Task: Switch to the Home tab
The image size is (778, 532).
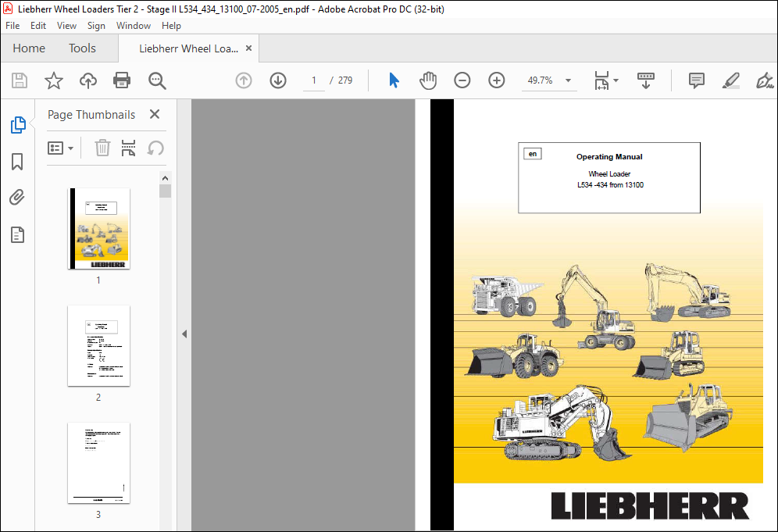Action: click(x=29, y=48)
